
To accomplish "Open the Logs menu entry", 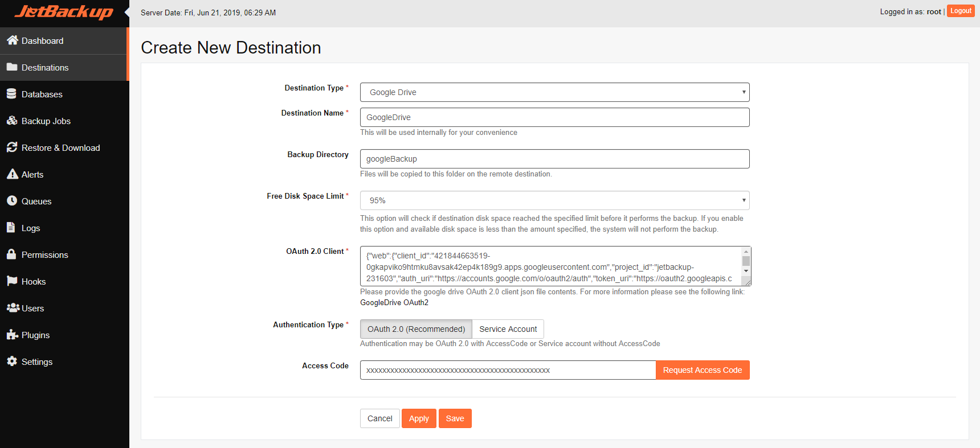I will tap(63, 228).
